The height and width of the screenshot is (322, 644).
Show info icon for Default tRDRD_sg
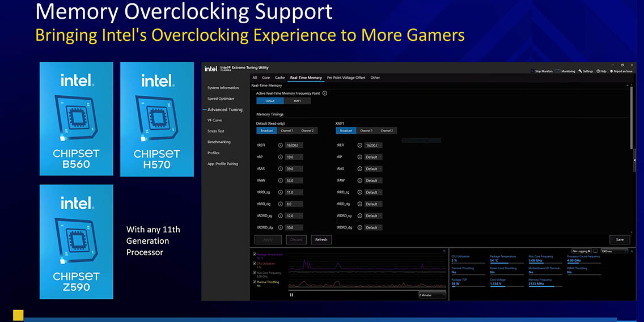[281, 215]
